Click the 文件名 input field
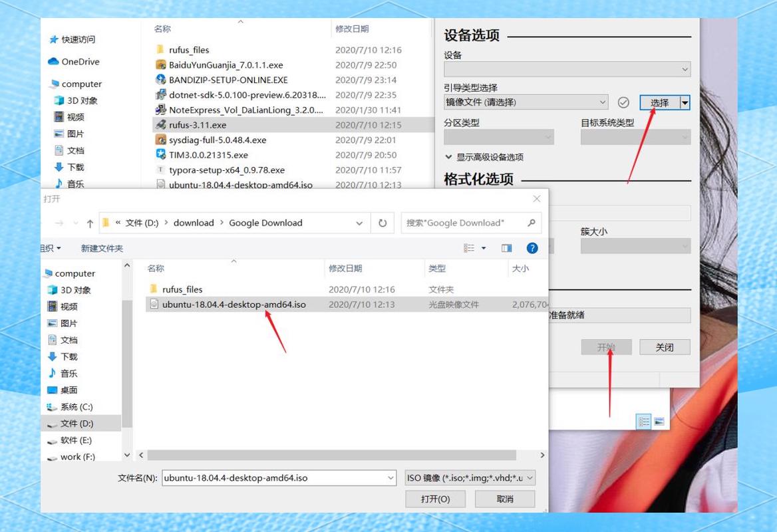 pyautogui.click(x=279, y=478)
